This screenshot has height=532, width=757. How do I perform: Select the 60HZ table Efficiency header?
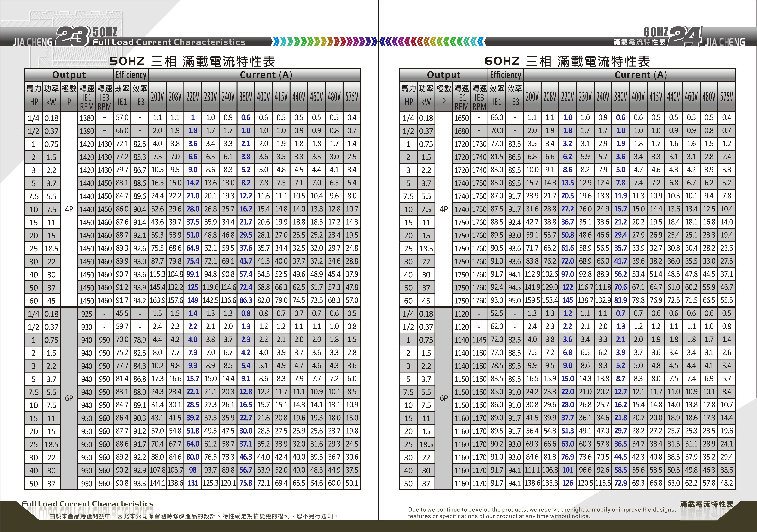coord(505,75)
